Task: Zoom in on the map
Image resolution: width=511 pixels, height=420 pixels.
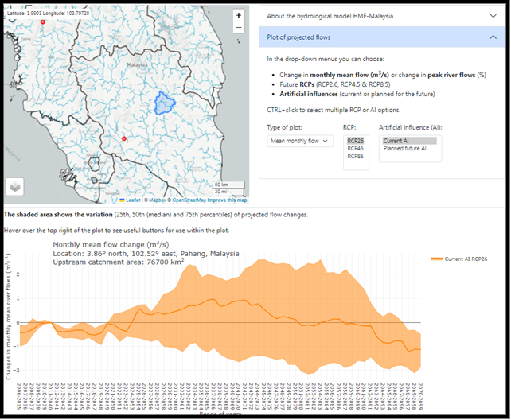Action: click(x=239, y=15)
